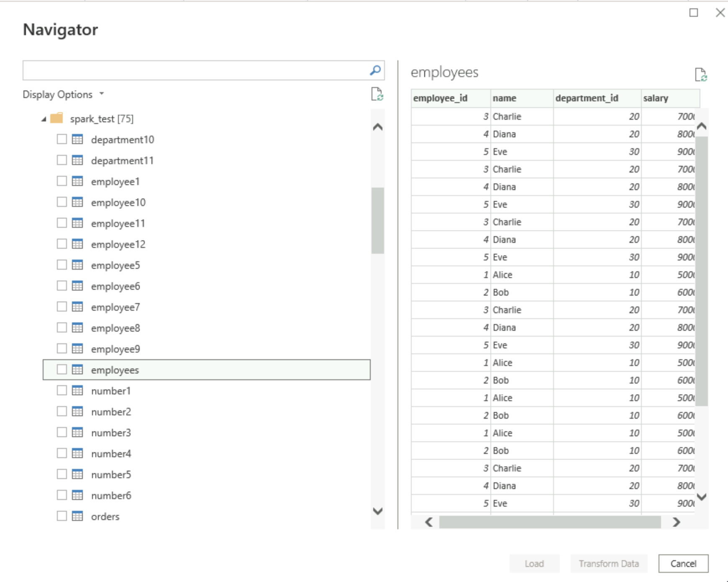728x582 pixels.
Task: Refresh the navigator tree list
Action: 377,94
